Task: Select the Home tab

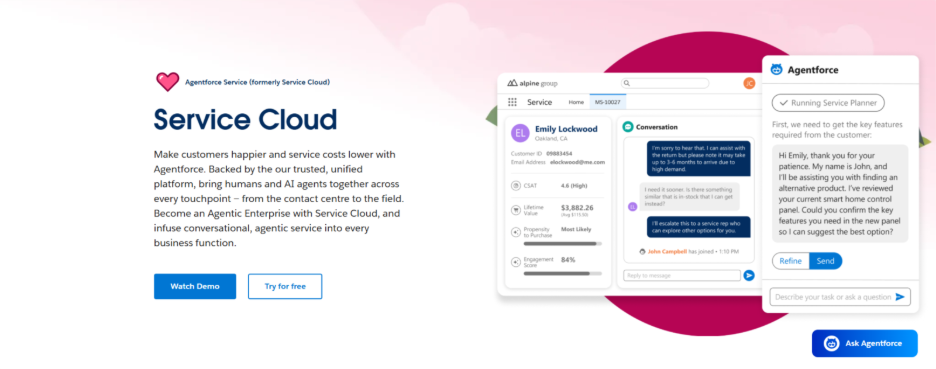Action: click(576, 102)
